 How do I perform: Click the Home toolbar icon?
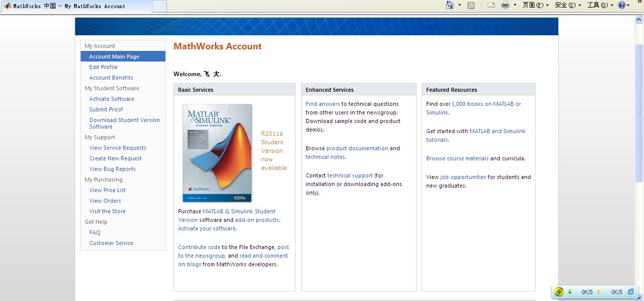(450, 5)
